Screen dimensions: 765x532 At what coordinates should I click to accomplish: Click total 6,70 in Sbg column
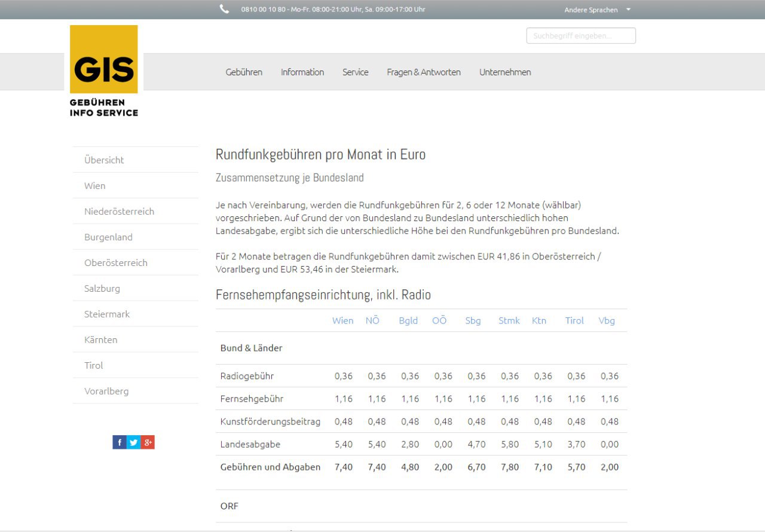476,467
